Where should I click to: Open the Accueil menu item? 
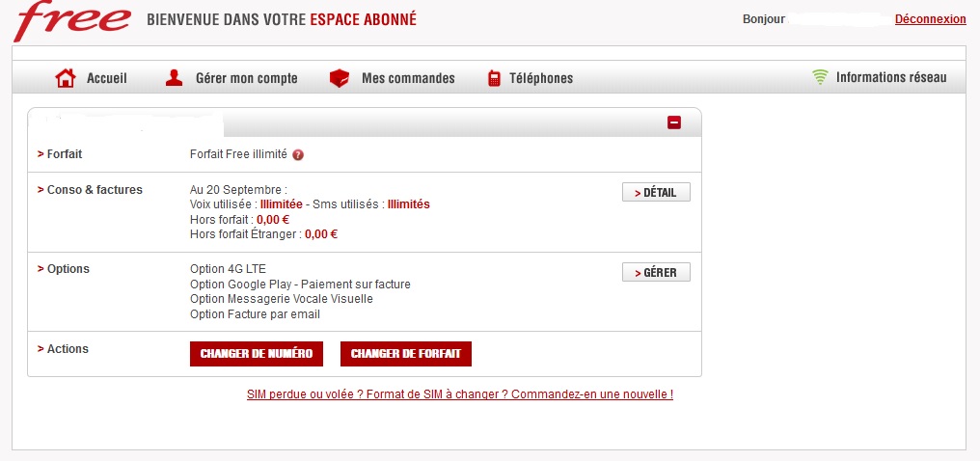pos(106,78)
